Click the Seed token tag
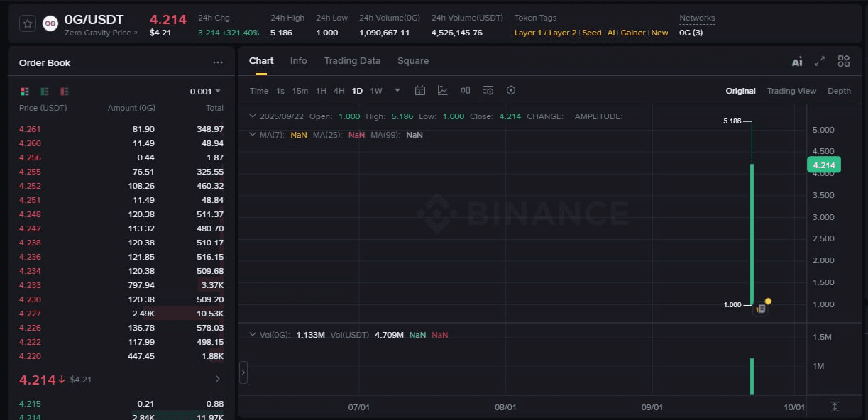868x420 pixels. click(592, 33)
